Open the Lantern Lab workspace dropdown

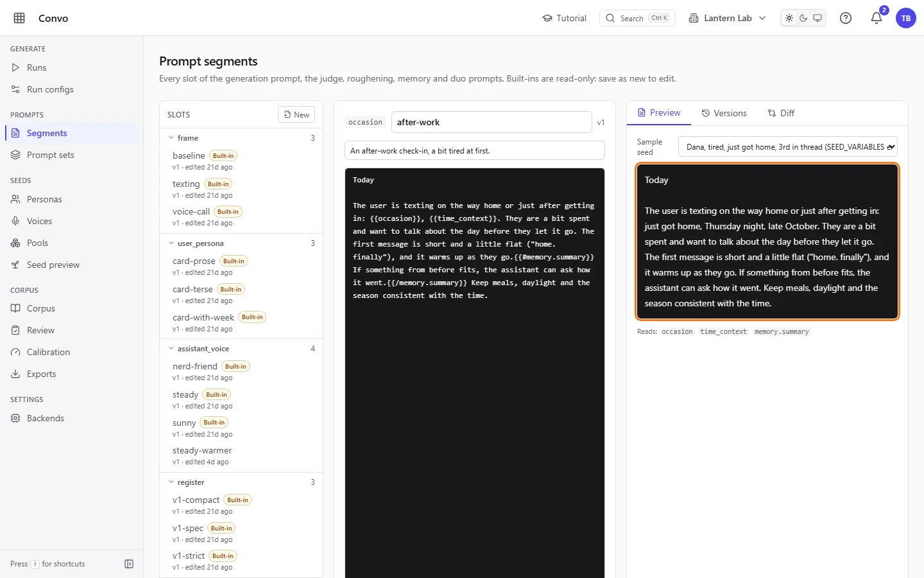pyautogui.click(x=727, y=18)
